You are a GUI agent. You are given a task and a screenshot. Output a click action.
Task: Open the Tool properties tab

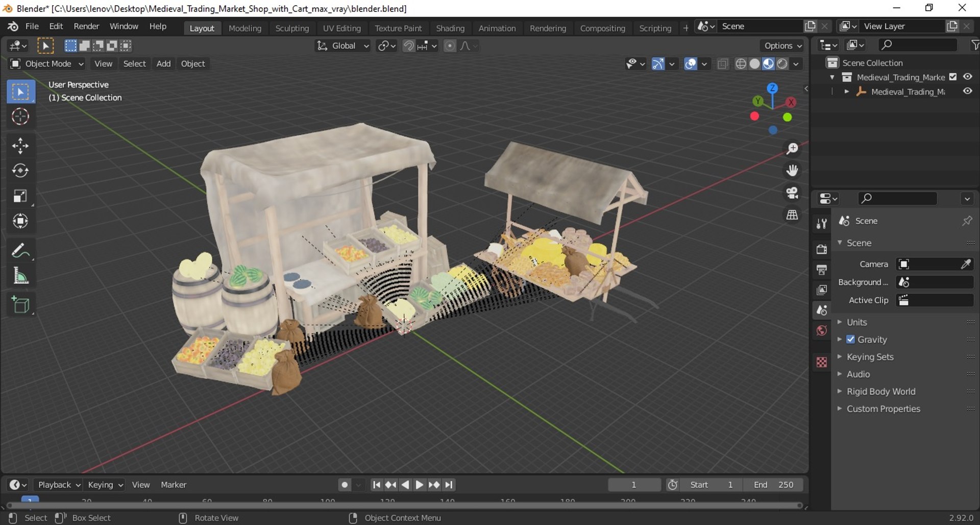(821, 223)
